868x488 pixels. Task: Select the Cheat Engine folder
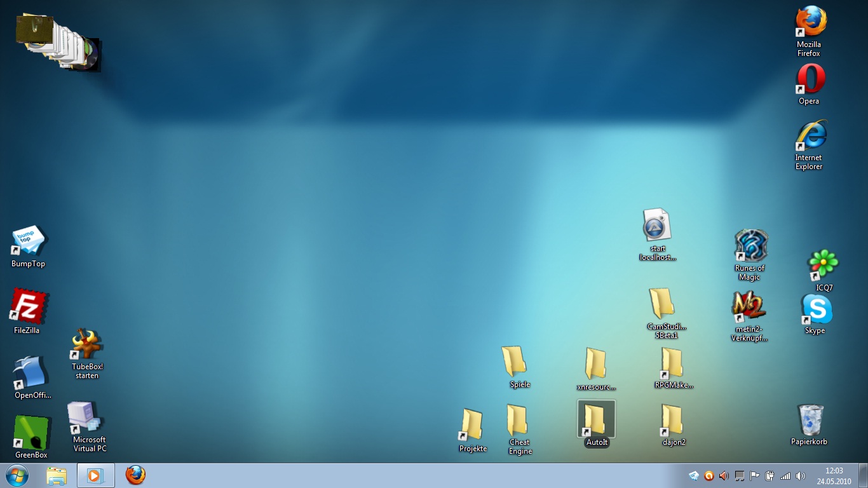[518, 420]
